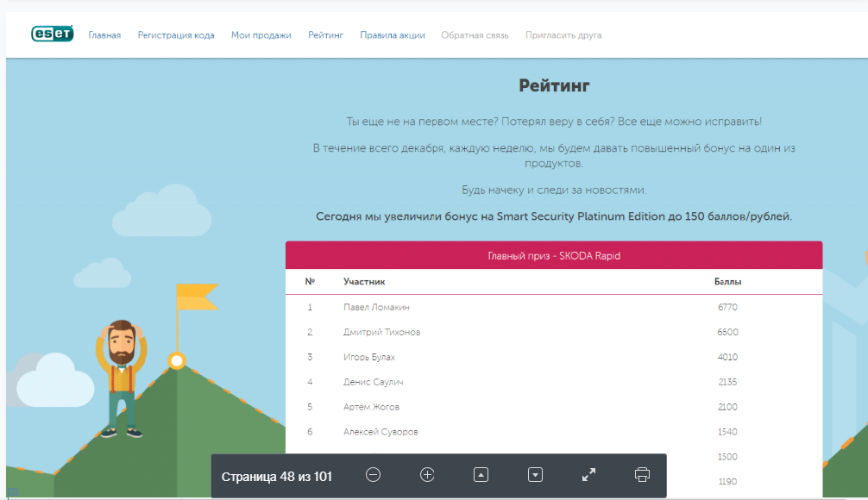
Task: Select the Рейтинг navigation item
Action: pyautogui.click(x=325, y=35)
